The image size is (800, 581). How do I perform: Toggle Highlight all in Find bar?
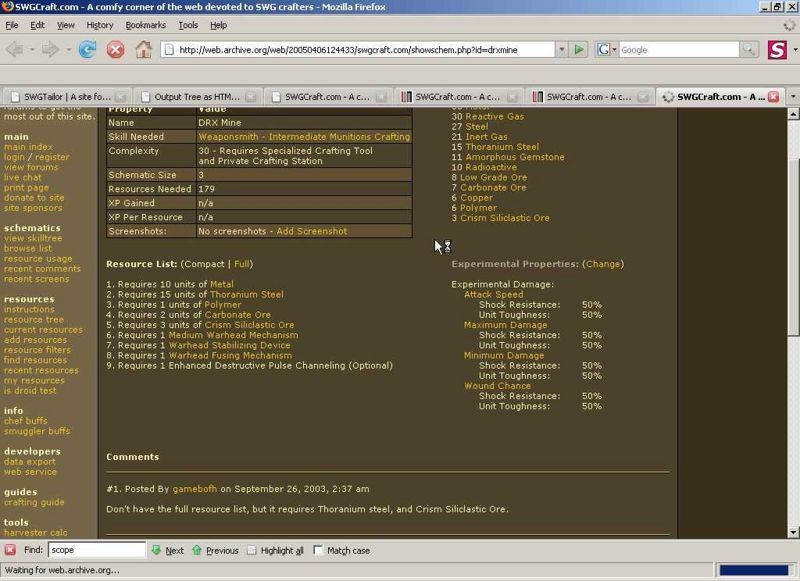(252, 550)
